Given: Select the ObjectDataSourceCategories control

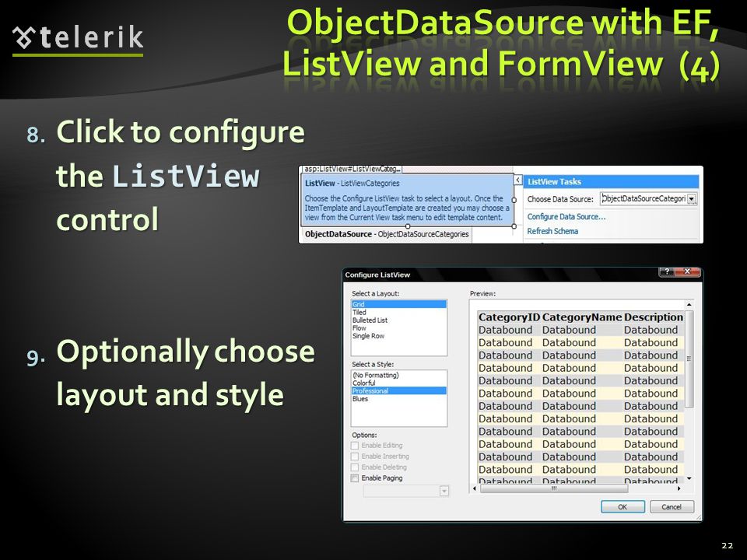Looking at the screenshot, I should point(387,234).
